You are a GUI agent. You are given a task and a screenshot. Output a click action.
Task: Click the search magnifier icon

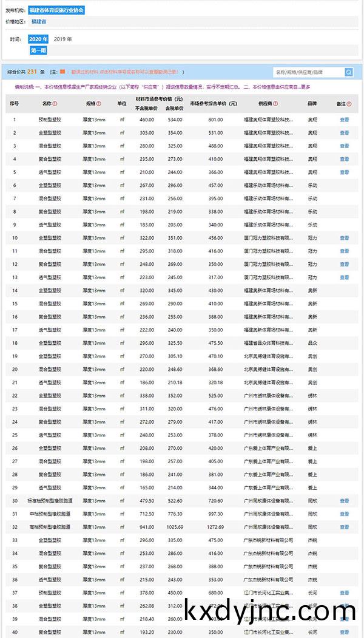349,72
